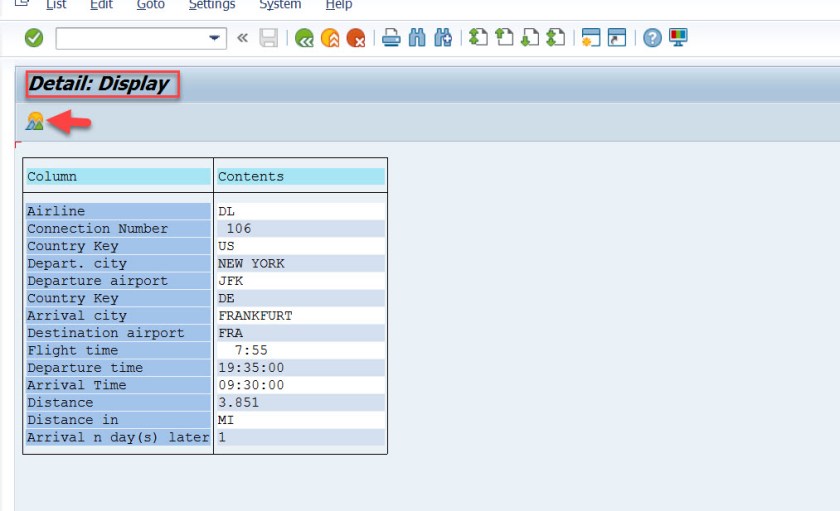Screen dimensions: 840x511
Task: Expand the command field dropdown arrow
Action: pyautogui.click(x=215, y=38)
